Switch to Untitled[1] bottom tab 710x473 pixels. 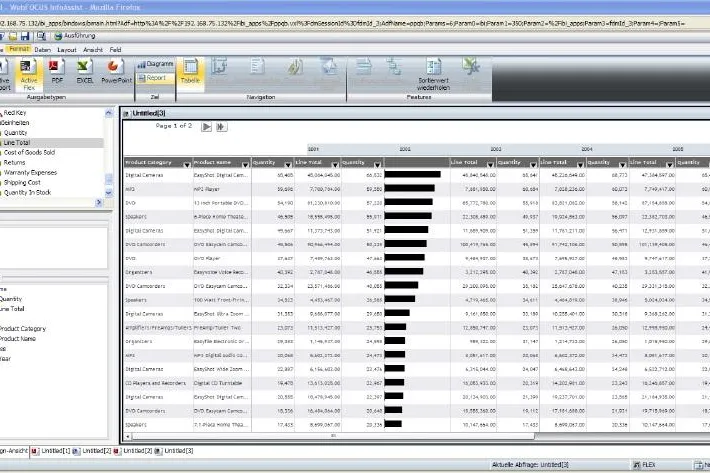click(56, 451)
